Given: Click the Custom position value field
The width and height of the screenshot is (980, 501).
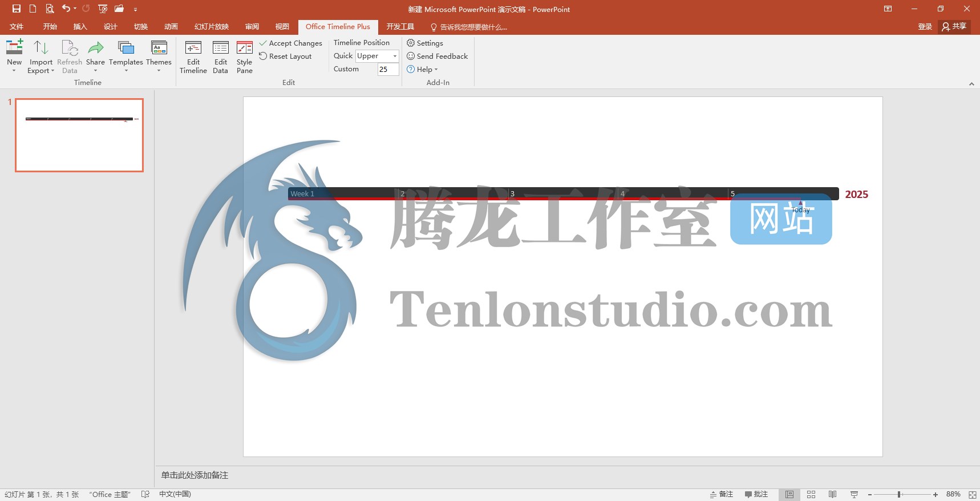Looking at the screenshot, I should point(388,69).
